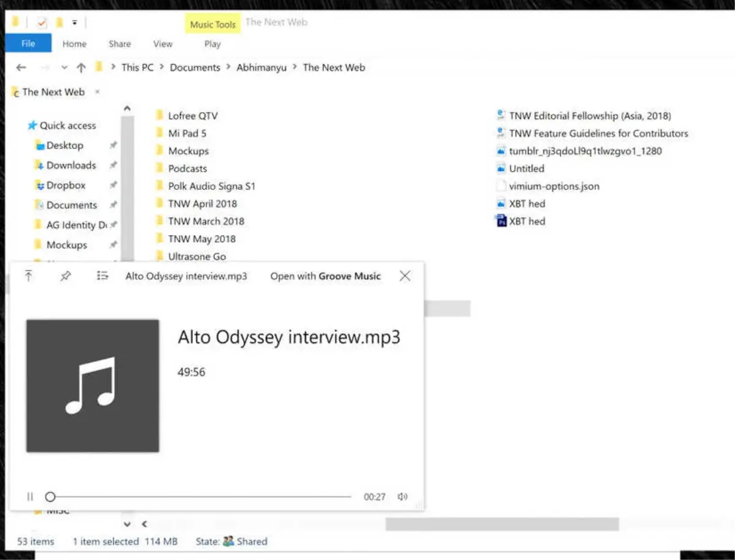The height and width of the screenshot is (560, 735).
Task: Switch to the Play ribbon tab
Action: [x=212, y=44]
